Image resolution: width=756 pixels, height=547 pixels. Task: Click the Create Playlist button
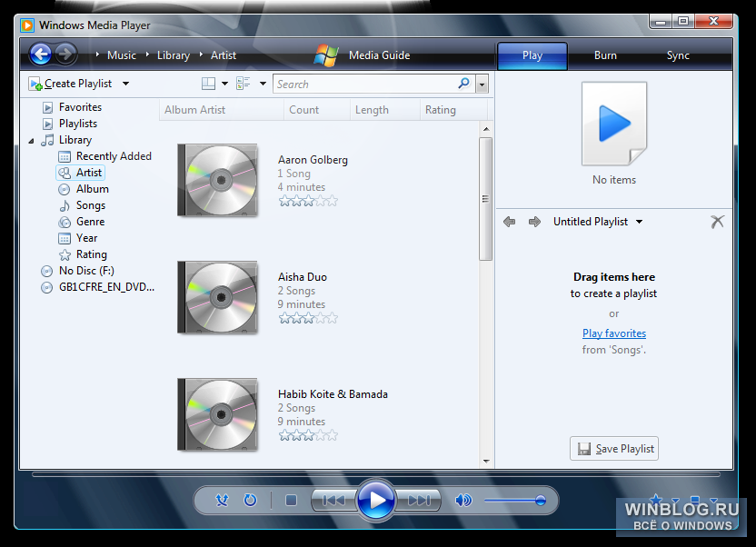click(78, 84)
